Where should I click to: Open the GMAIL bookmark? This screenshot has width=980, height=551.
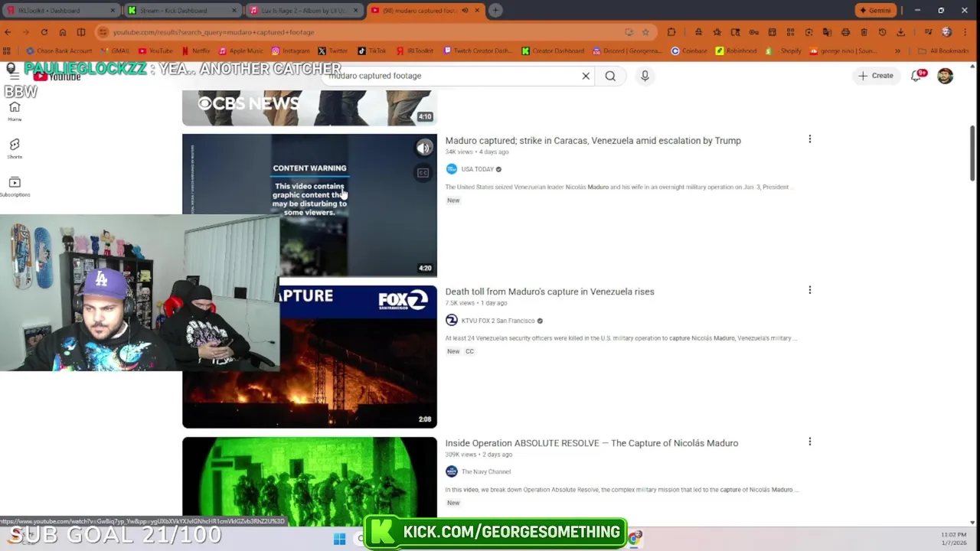[x=115, y=51]
